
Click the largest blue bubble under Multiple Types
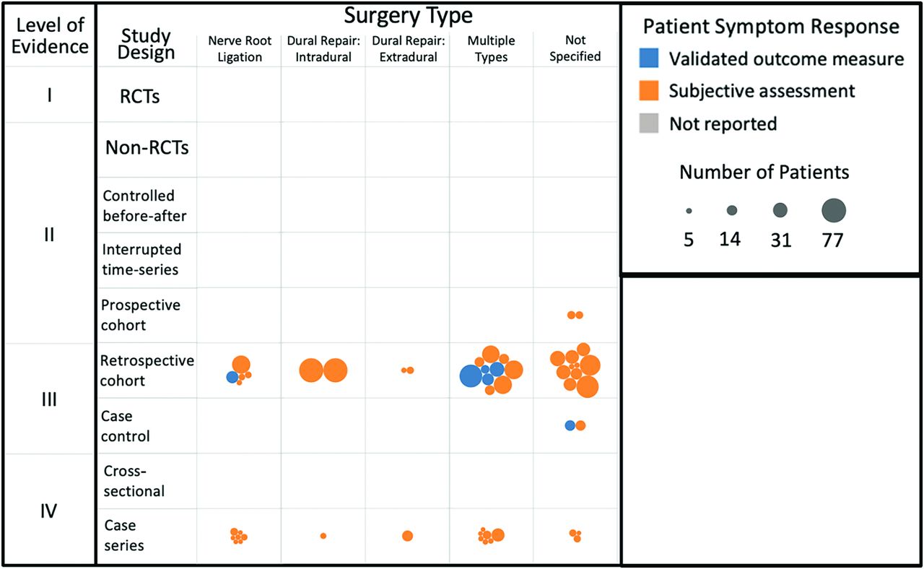coord(470,376)
